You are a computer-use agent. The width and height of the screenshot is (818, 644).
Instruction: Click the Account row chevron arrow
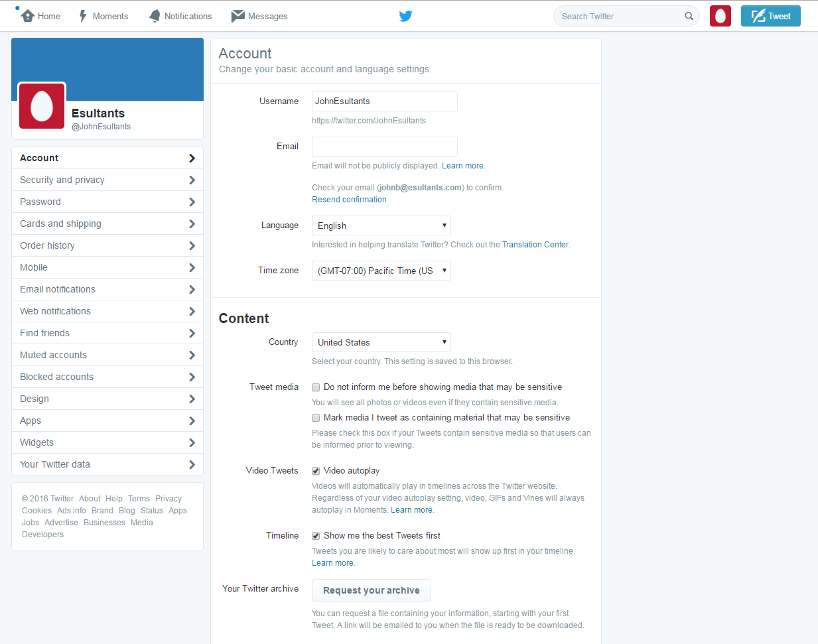tap(192, 158)
